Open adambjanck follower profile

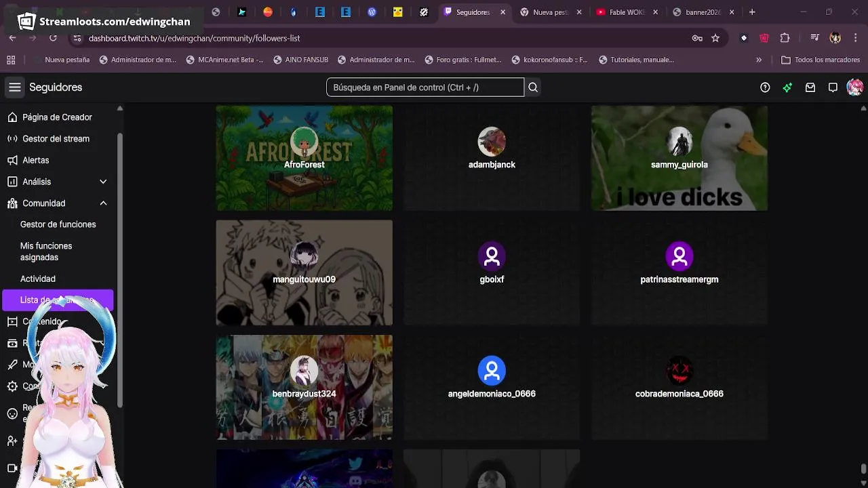click(492, 158)
